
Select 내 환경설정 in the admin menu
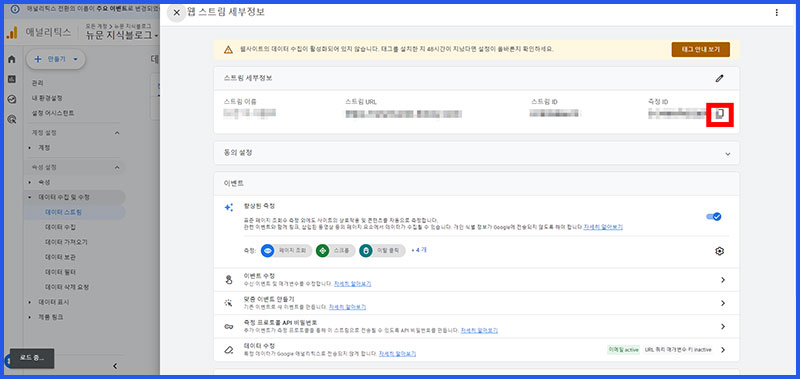pos(47,98)
